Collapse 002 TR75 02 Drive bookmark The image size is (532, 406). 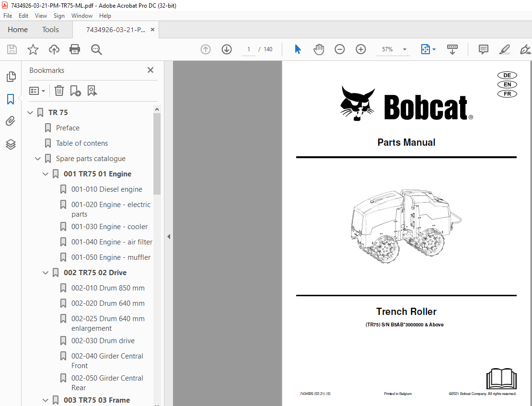(x=46, y=273)
